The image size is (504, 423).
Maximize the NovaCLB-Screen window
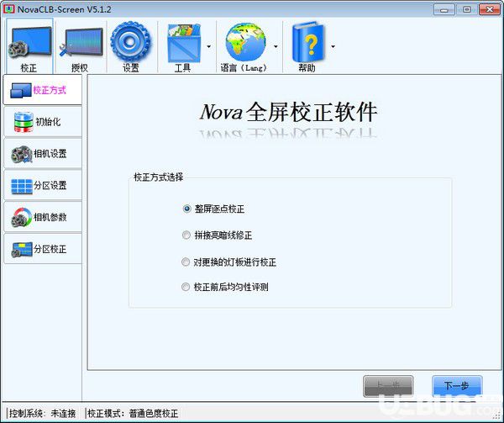point(467,9)
